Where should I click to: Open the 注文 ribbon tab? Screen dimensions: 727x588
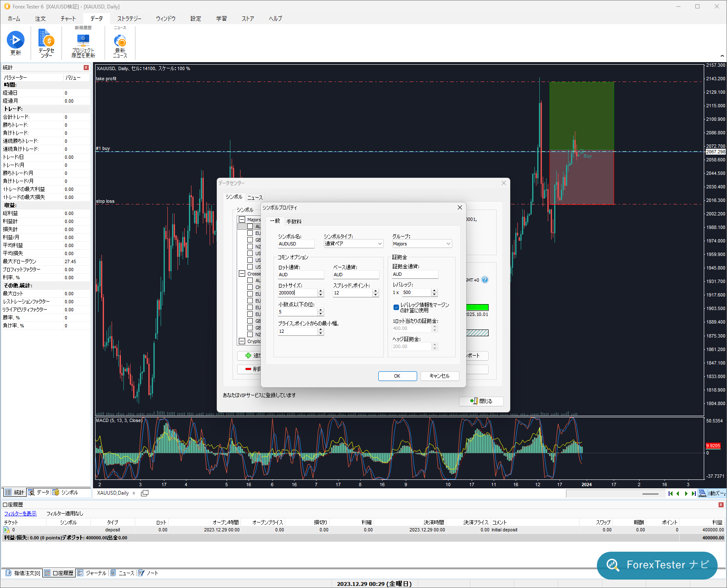41,19
